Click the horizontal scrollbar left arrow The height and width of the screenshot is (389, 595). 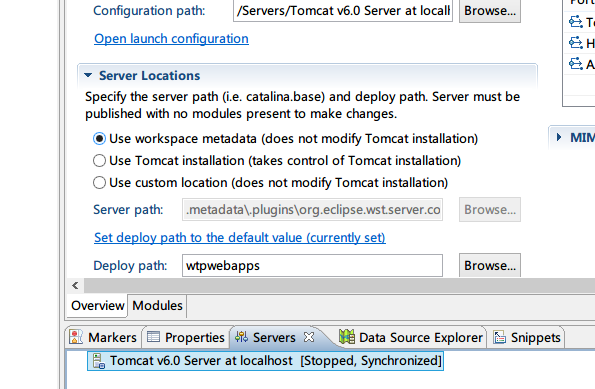pyautogui.click(x=75, y=285)
